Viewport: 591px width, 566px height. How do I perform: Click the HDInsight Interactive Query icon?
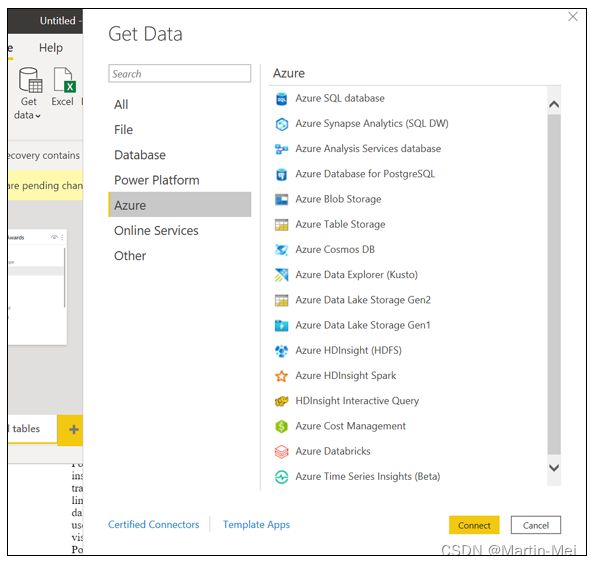click(282, 401)
